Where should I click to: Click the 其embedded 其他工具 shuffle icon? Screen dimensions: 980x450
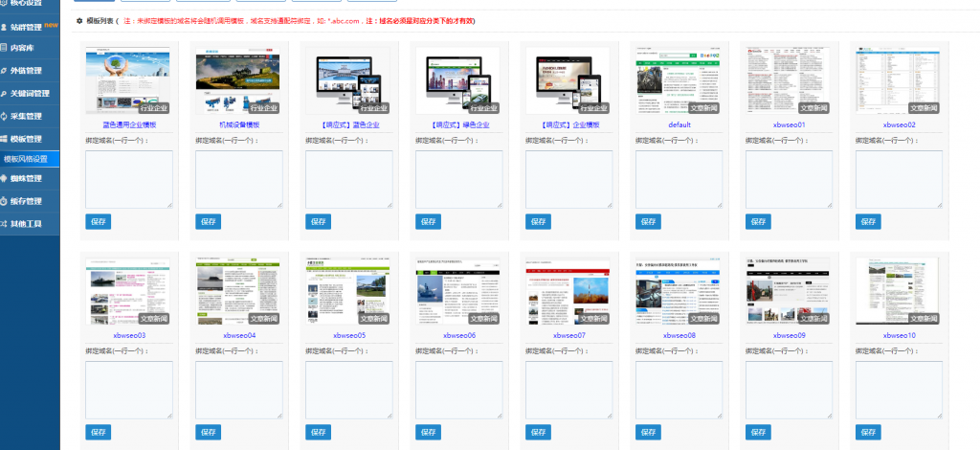point(5,224)
